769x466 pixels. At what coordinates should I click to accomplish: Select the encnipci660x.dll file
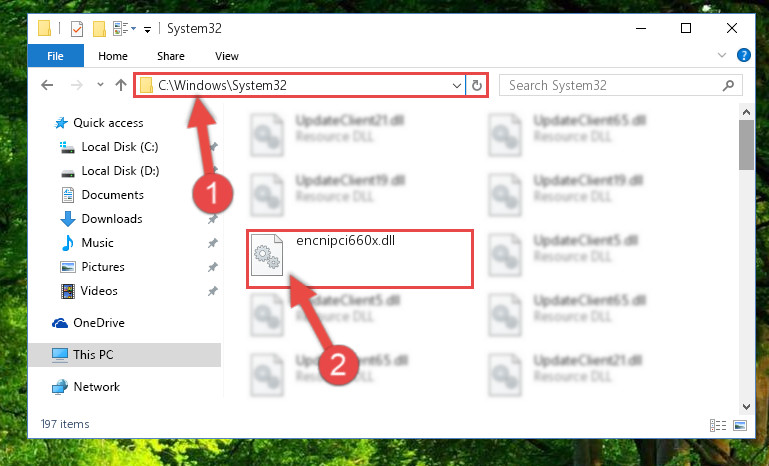pyautogui.click(x=359, y=259)
